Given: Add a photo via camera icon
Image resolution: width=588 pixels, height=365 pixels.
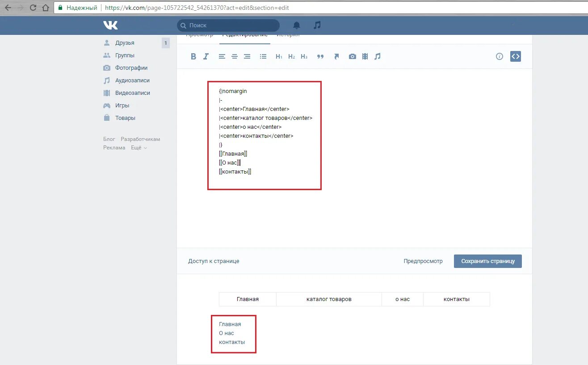Looking at the screenshot, I should tap(353, 56).
